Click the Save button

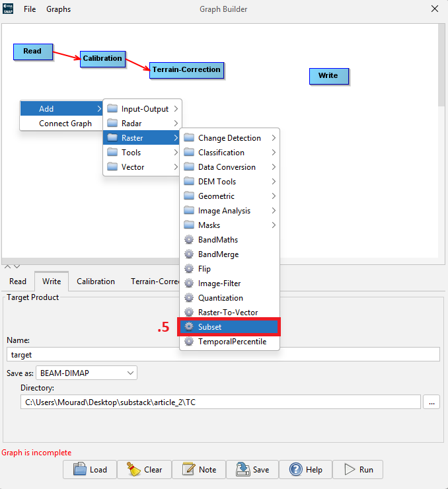tap(252, 470)
